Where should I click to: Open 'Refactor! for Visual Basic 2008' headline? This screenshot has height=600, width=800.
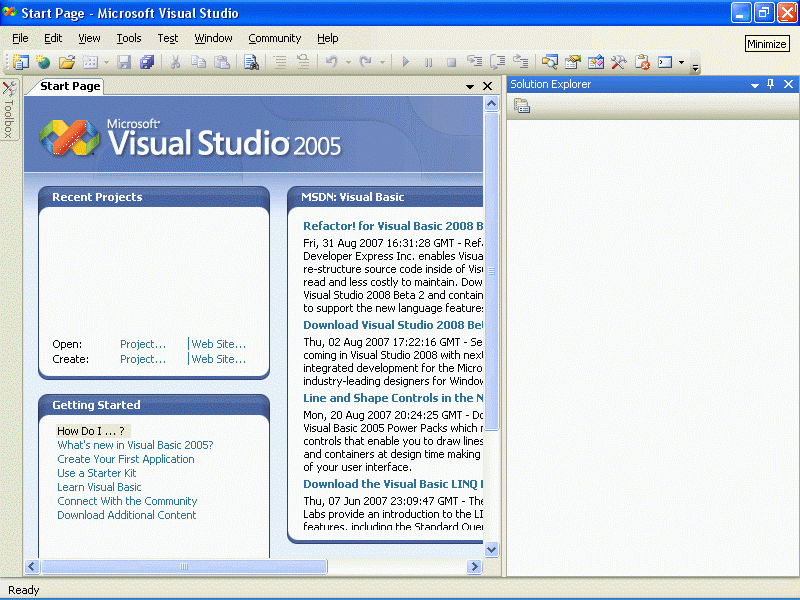(x=393, y=226)
